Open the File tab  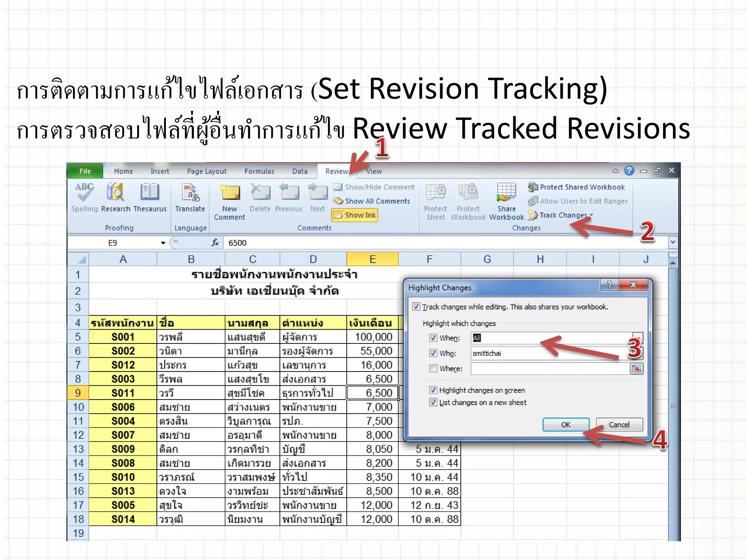point(85,171)
